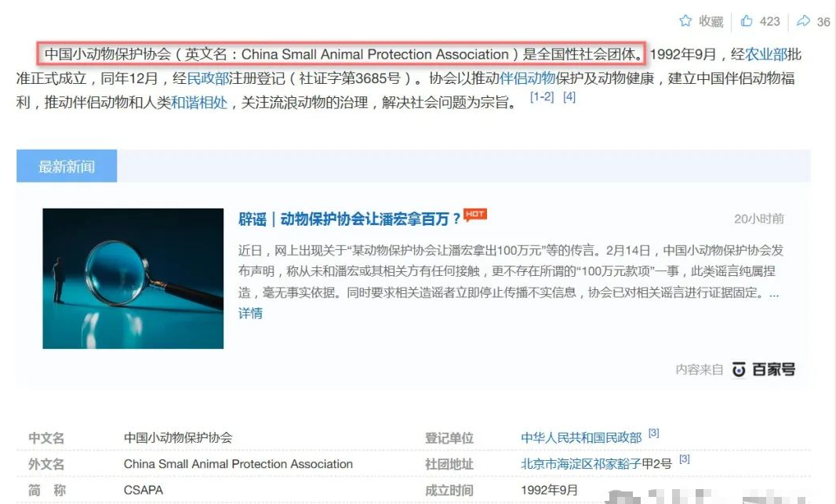Click the 百家号 source text
Image resolution: width=836 pixels, height=504 pixels.
pos(773,369)
